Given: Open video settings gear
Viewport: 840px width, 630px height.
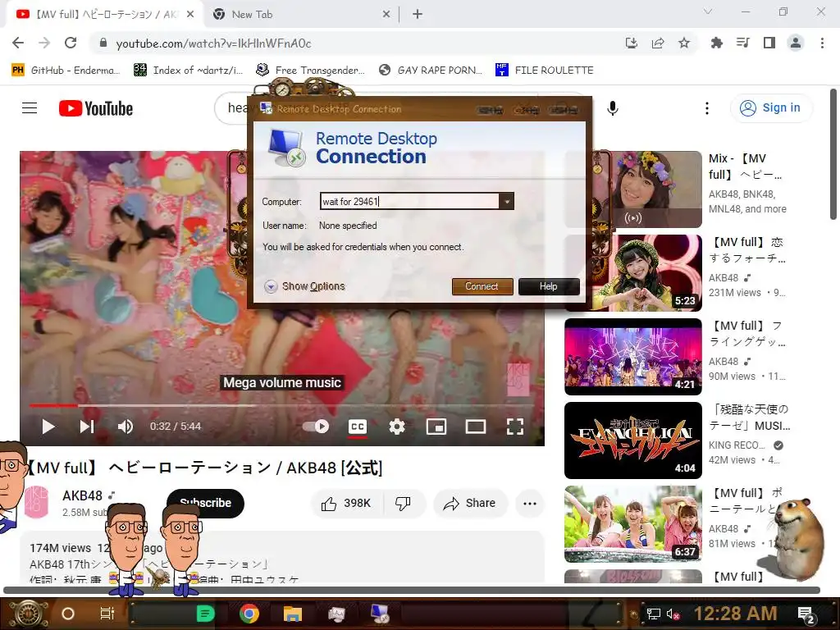Looking at the screenshot, I should pos(397,427).
